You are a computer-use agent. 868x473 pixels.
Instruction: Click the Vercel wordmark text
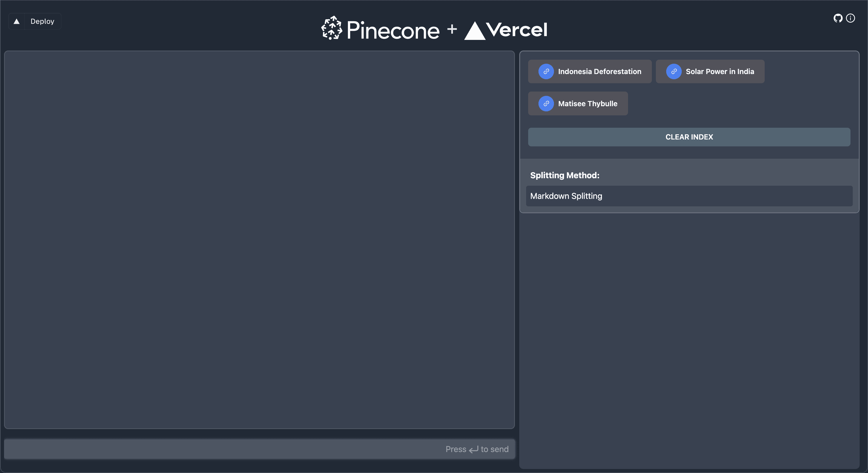(516, 30)
